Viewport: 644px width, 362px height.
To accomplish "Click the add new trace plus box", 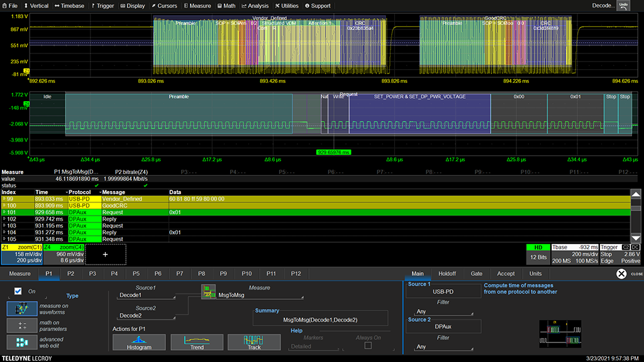I will [106, 254].
